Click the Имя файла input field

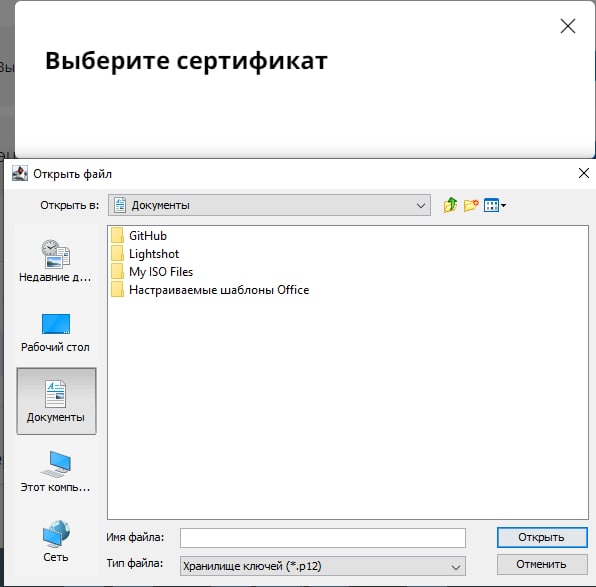click(x=323, y=538)
